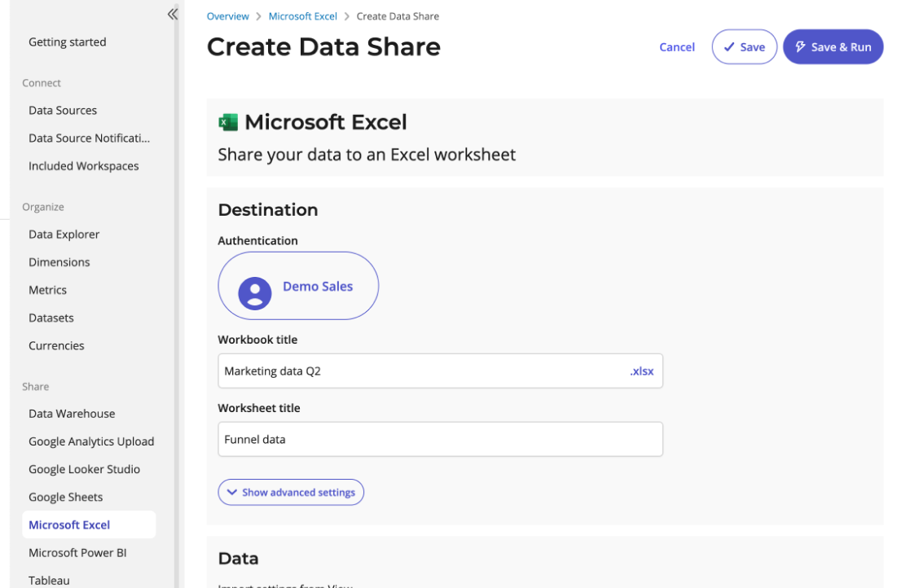Open Data Sources in sidebar
This screenshot has width=902, height=588.
pyautogui.click(x=63, y=111)
